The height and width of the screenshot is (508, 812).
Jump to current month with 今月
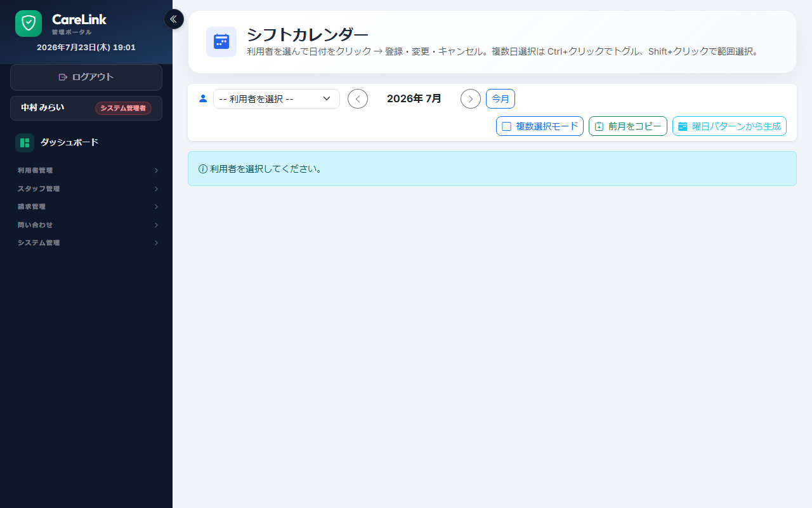[501, 98]
